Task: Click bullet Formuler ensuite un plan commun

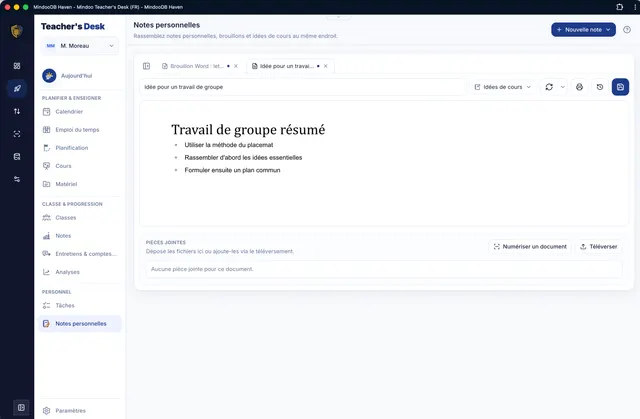Action: click(232, 170)
